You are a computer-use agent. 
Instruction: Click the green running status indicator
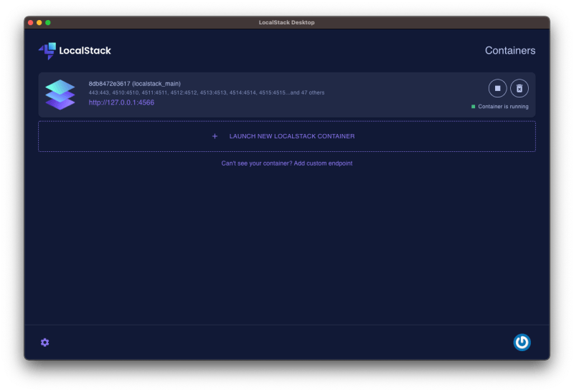473,106
